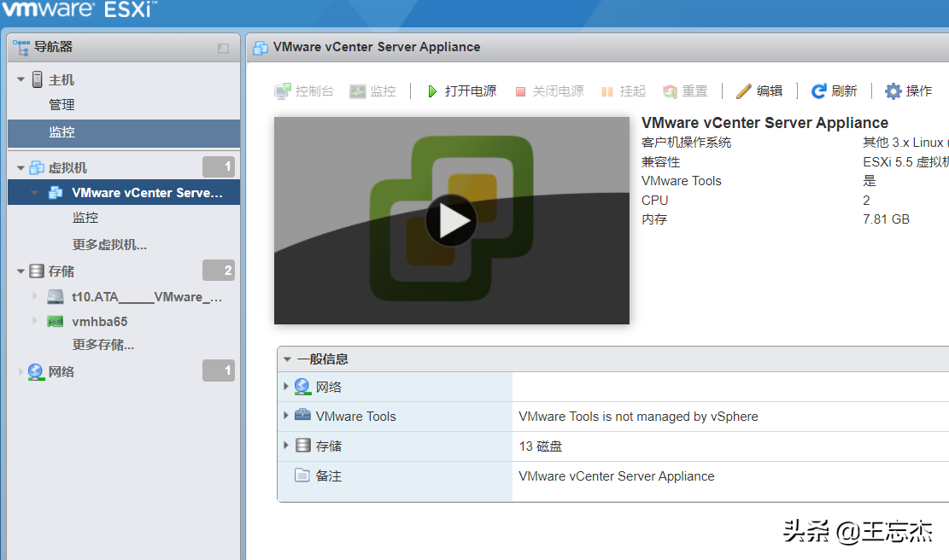Select vmhba65 storage adapter
This screenshot has width=949, height=560.
coord(100,322)
